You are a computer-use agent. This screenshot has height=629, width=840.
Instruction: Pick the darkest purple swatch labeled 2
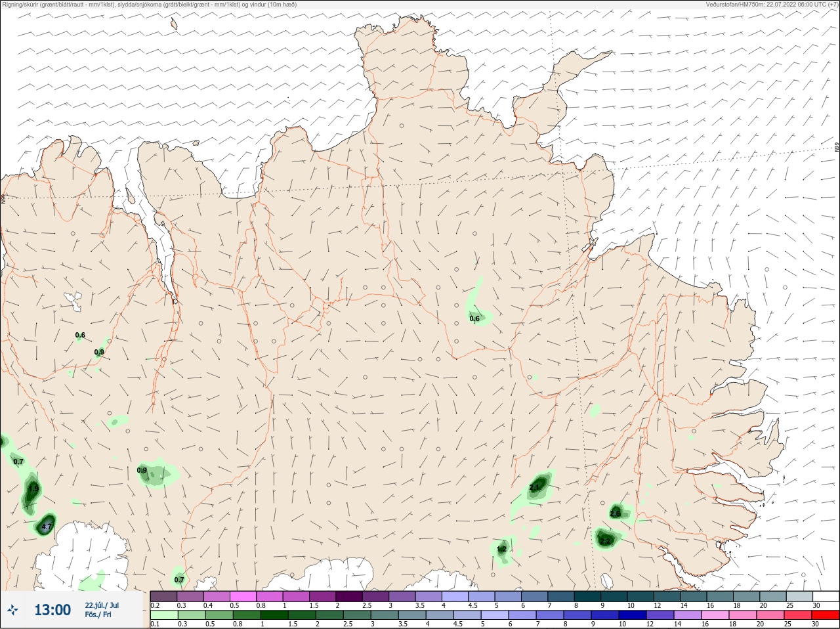click(x=349, y=596)
